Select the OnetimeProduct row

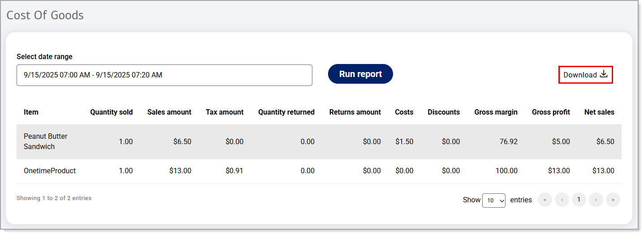[x=50, y=171]
